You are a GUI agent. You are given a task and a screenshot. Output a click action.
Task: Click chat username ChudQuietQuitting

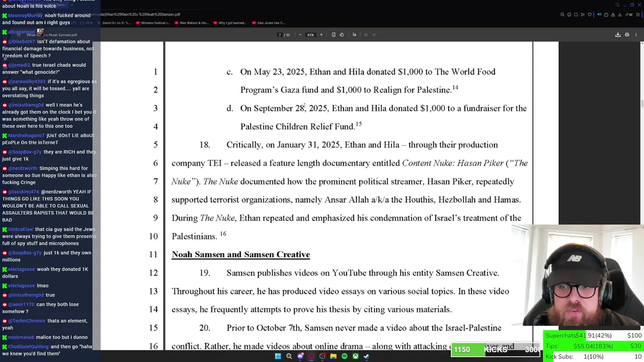click(x=28, y=346)
